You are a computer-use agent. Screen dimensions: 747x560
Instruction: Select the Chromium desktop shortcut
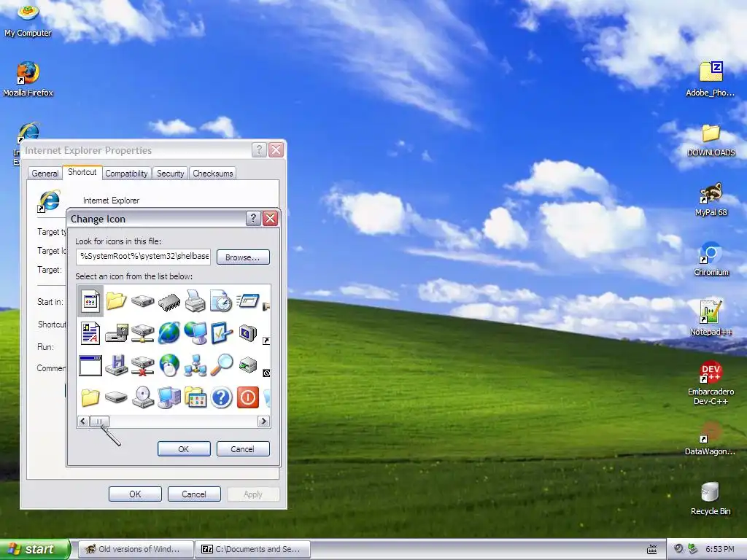point(711,260)
